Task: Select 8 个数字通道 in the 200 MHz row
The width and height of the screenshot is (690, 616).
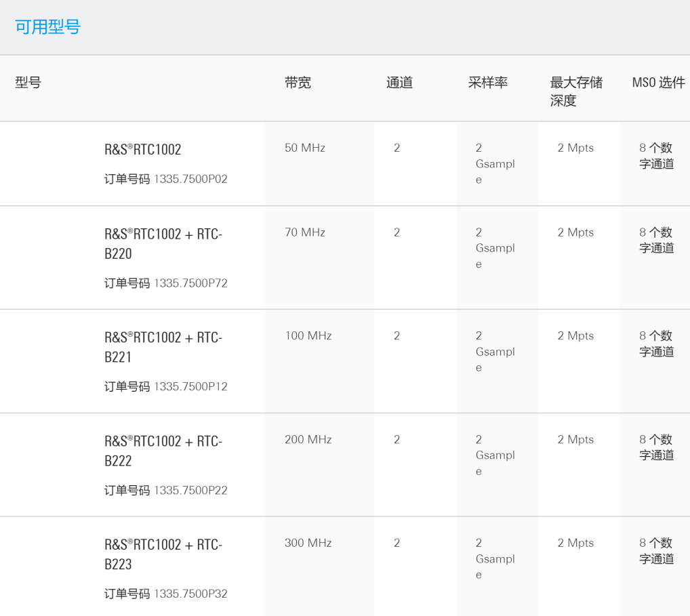Action: tap(657, 447)
